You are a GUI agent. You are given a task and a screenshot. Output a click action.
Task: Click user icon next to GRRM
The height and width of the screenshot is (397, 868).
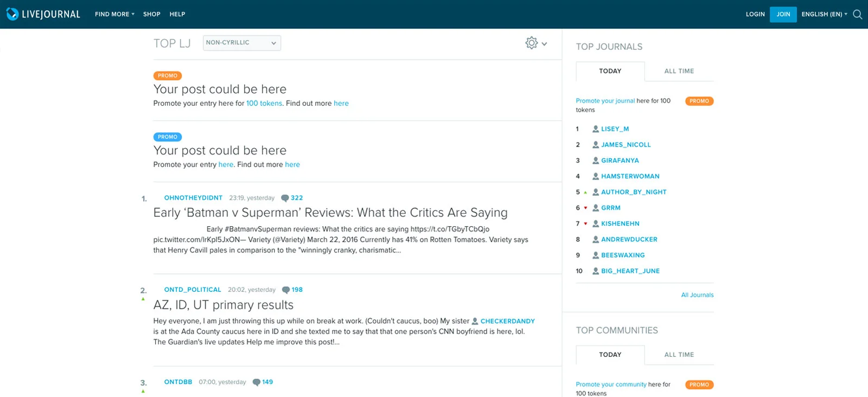[596, 208]
